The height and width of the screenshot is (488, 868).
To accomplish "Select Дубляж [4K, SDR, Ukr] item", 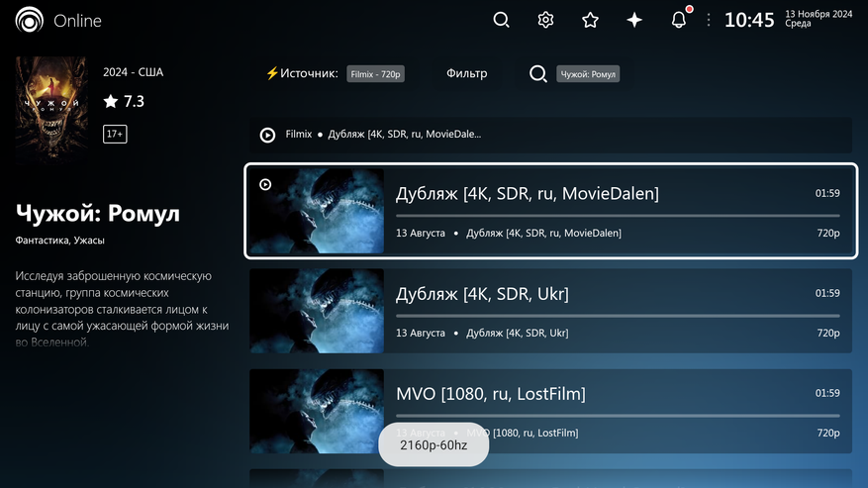I will [551, 311].
